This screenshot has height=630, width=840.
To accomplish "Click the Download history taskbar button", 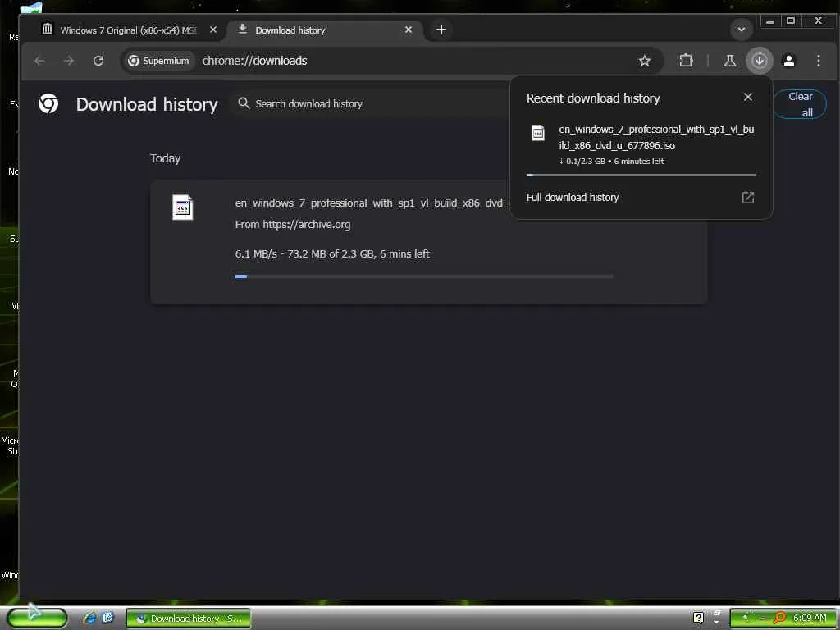I will [188, 619].
